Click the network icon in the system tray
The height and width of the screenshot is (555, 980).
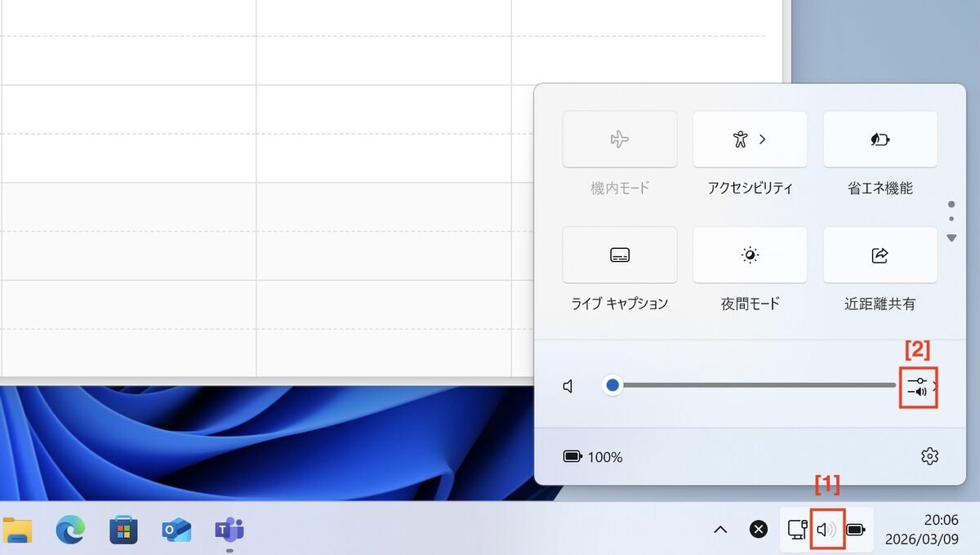(797, 530)
